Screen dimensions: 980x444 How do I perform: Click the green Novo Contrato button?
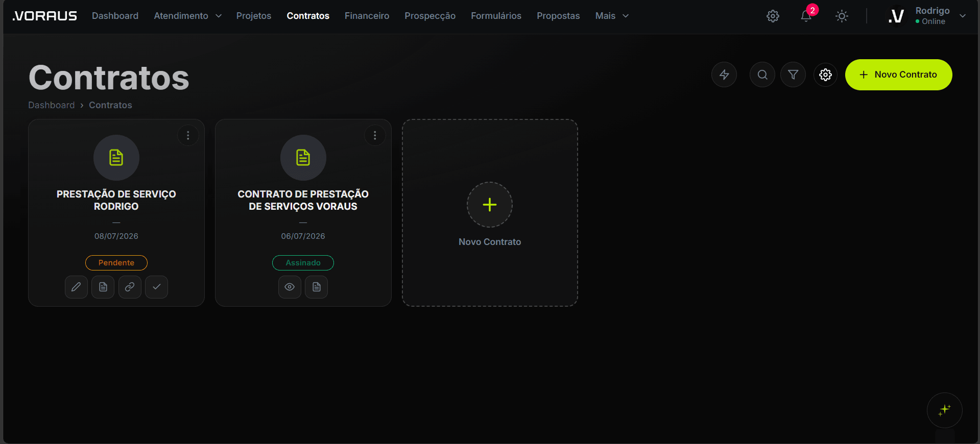(898, 75)
